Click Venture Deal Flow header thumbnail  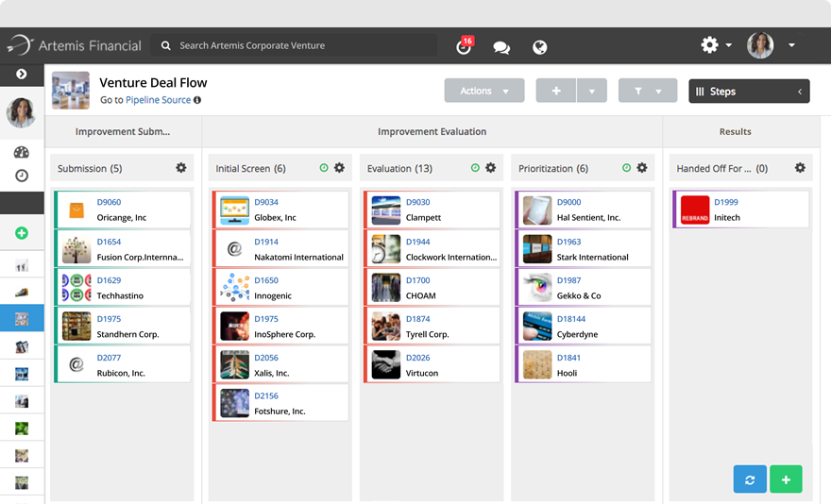[x=71, y=90]
